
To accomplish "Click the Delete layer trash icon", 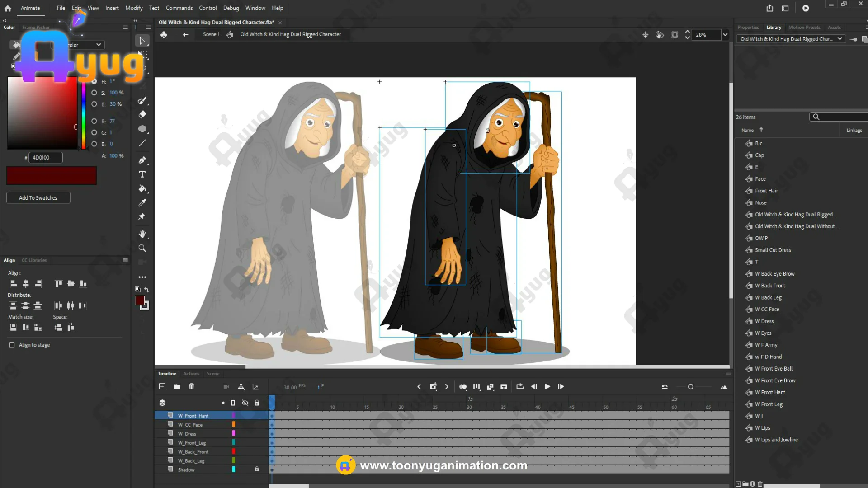I will point(191,387).
